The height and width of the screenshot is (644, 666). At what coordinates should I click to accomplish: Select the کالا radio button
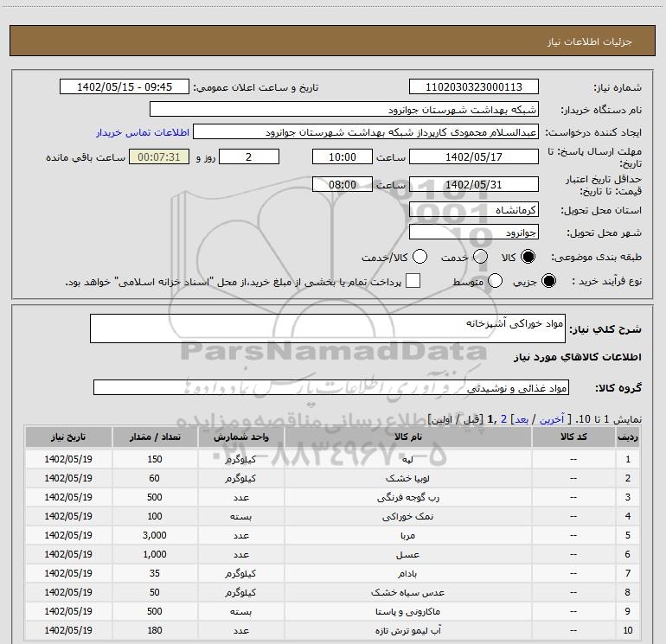[528, 257]
